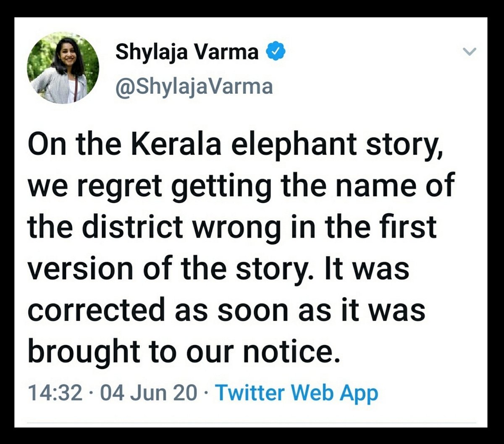Click the word "corrected" in the tweet
This screenshot has height=444, width=504.
[x=96, y=309]
